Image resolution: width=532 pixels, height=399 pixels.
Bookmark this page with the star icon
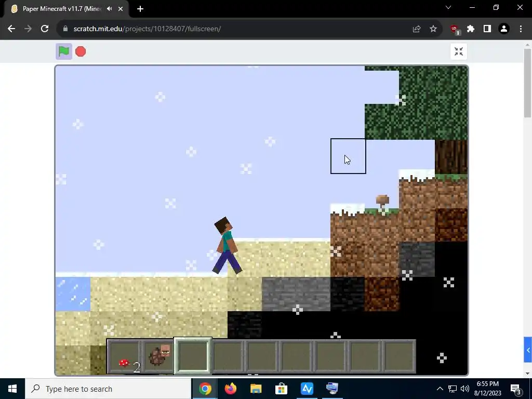[433, 29]
